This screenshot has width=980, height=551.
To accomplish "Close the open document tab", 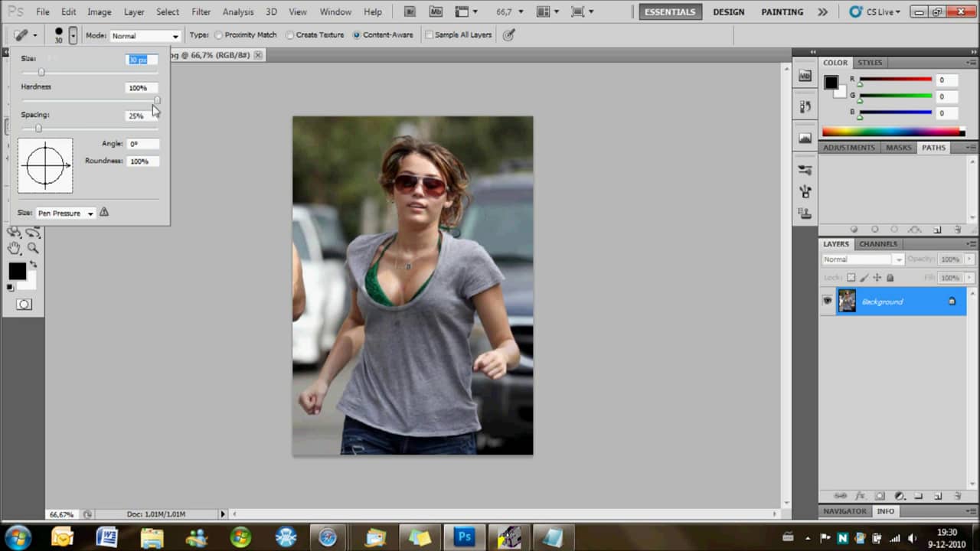I will point(258,55).
